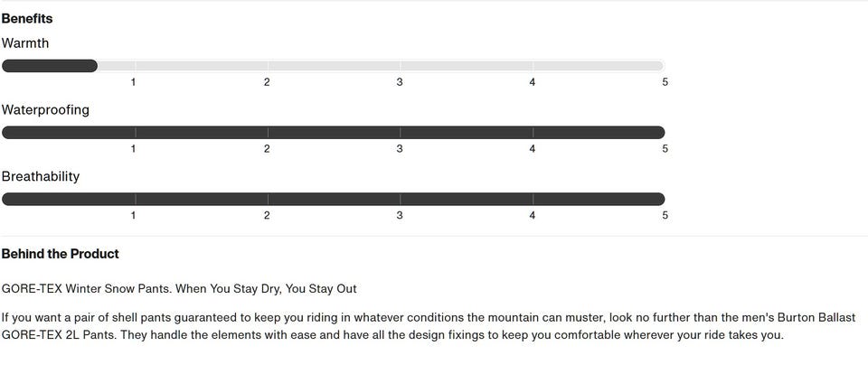Click tick label 5 under Warmth bar
Image resolution: width=868 pixels, height=365 pixels.
coord(665,82)
